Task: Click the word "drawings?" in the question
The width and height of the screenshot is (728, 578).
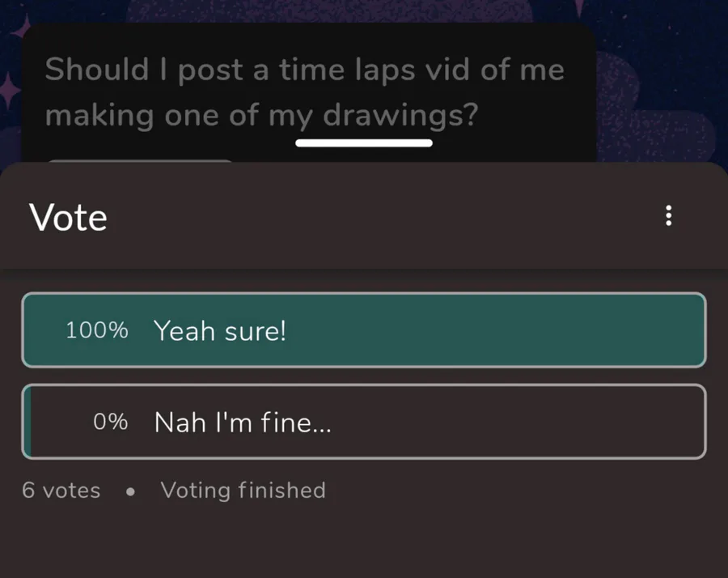Action: [x=400, y=115]
